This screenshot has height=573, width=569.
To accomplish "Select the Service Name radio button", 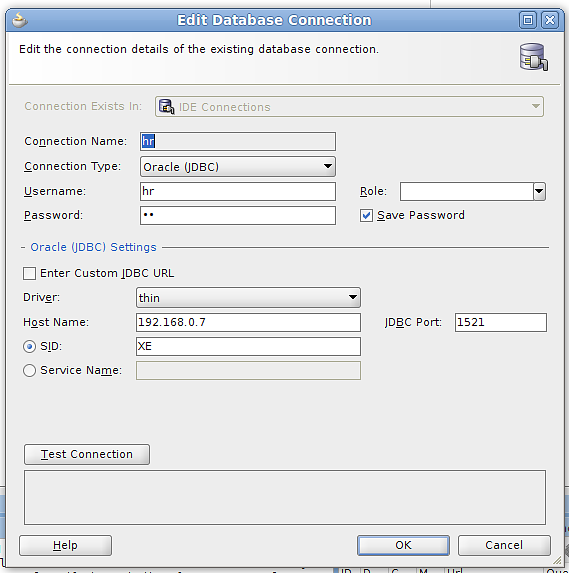I will click(x=29, y=371).
